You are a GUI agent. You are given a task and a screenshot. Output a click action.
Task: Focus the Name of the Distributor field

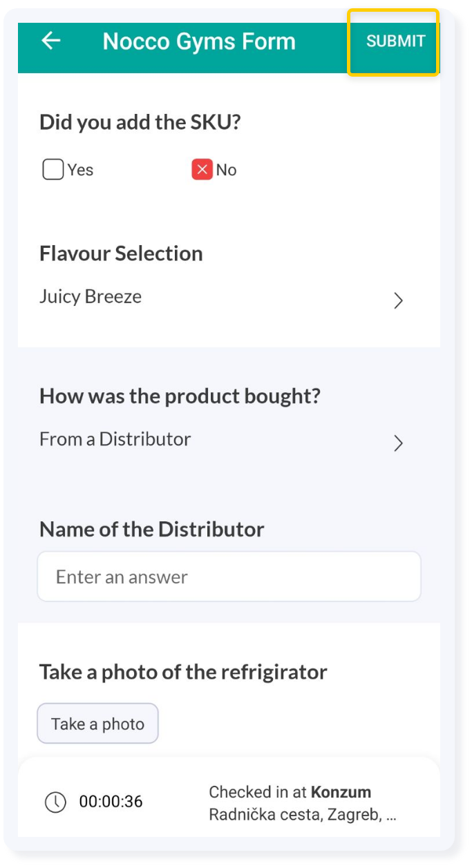pos(229,576)
